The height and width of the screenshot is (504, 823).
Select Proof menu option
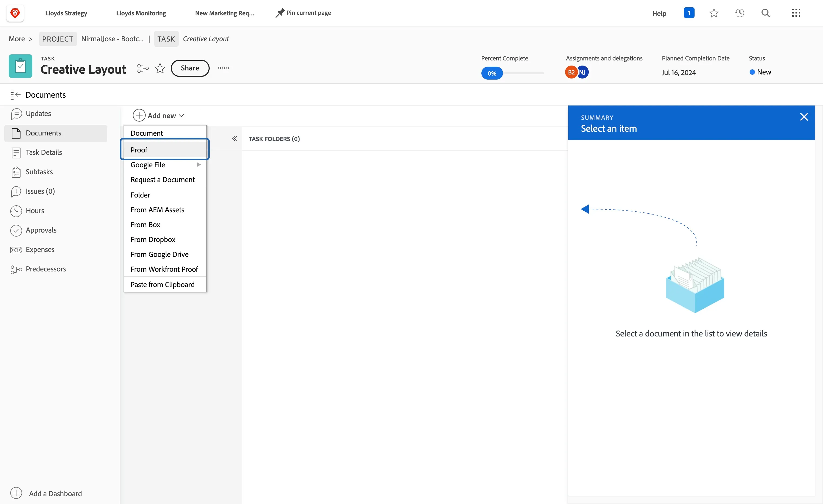165,150
